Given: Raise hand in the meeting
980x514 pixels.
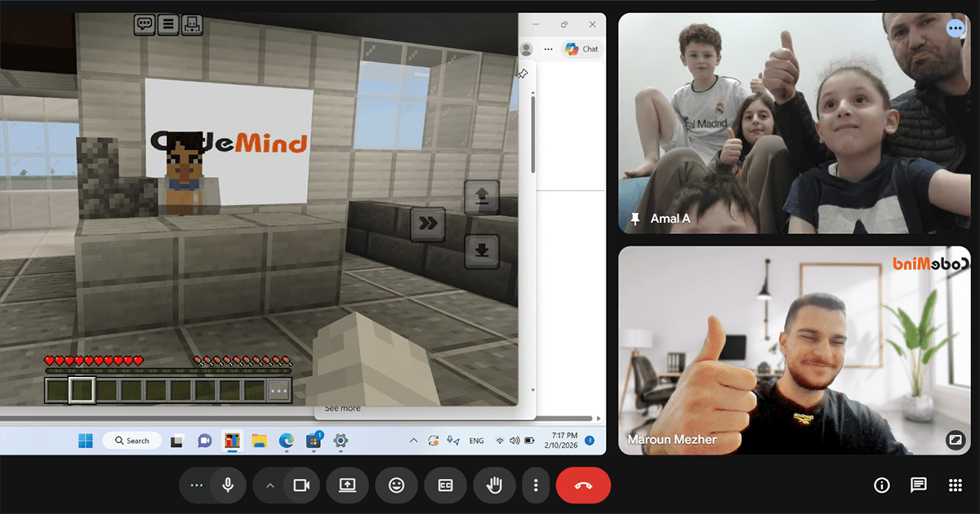Looking at the screenshot, I should tap(494, 485).
